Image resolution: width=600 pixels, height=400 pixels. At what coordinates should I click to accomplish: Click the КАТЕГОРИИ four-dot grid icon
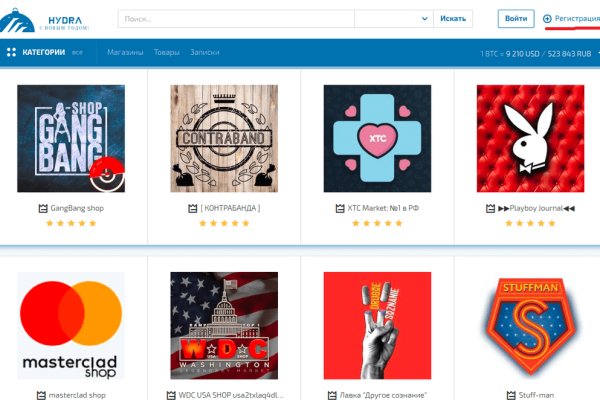click(11, 52)
